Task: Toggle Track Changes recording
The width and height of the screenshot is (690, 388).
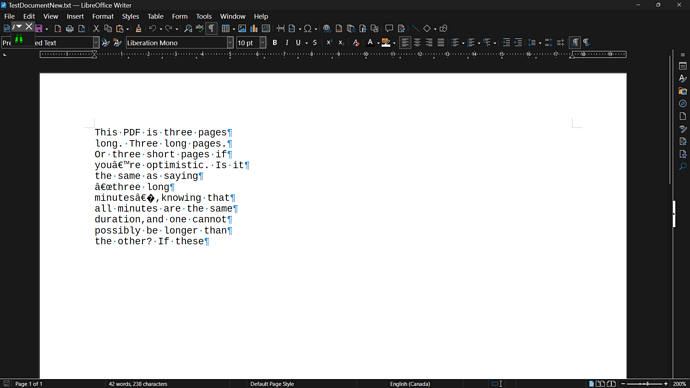Action: tap(401, 29)
